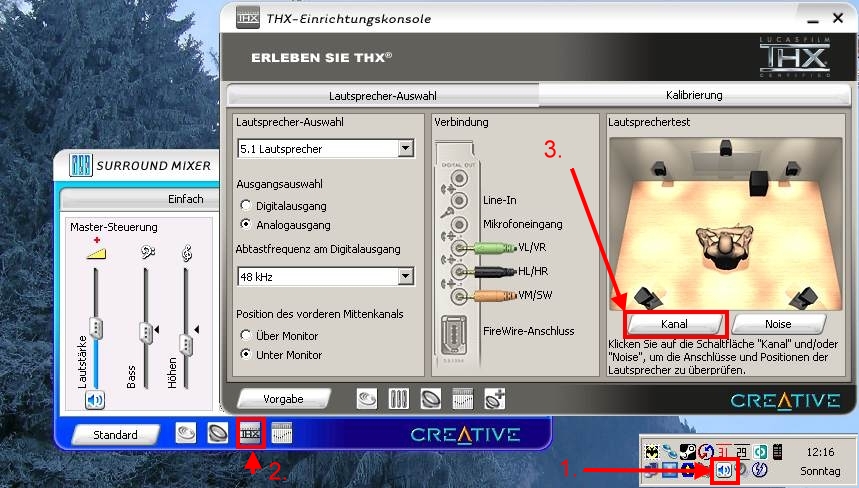Click the three-bar mixer icon beside Vorgabe
This screenshot has height=488, width=859.
[x=399, y=398]
